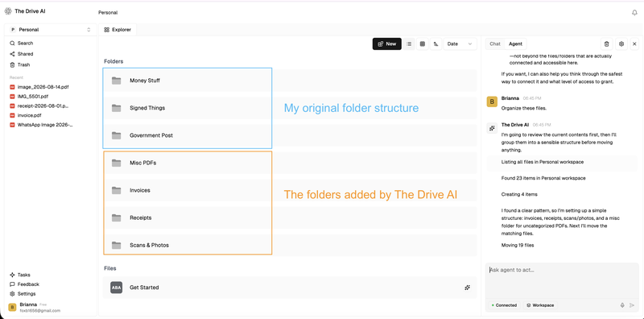Image resolution: width=644 pixels, height=319 pixels.
Task: Open the Get Started file
Action: [290, 288]
